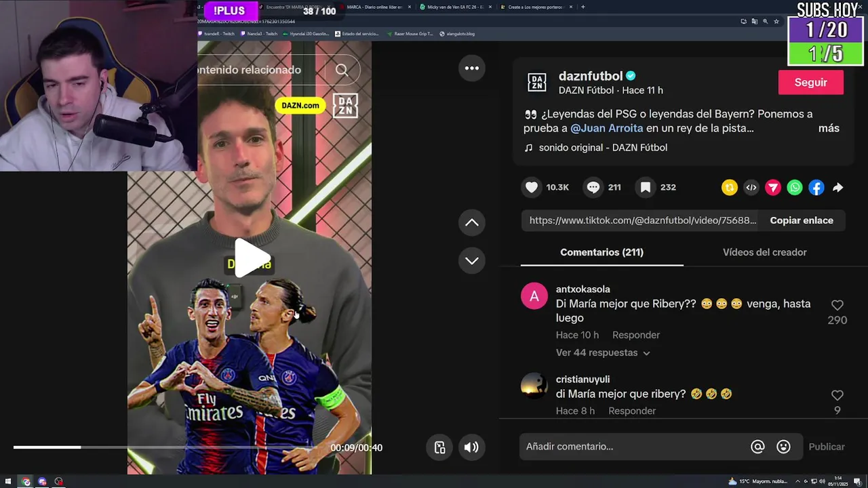The width and height of the screenshot is (868, 488).
Task: Like cristianuyuli's comment
Action: click(x=837, y=395)
